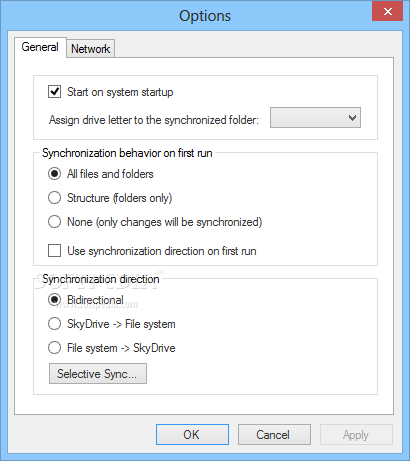Pick File system -> SkyDrive direction
Viewport: 410px width, 461px height.
coord(54,348)
